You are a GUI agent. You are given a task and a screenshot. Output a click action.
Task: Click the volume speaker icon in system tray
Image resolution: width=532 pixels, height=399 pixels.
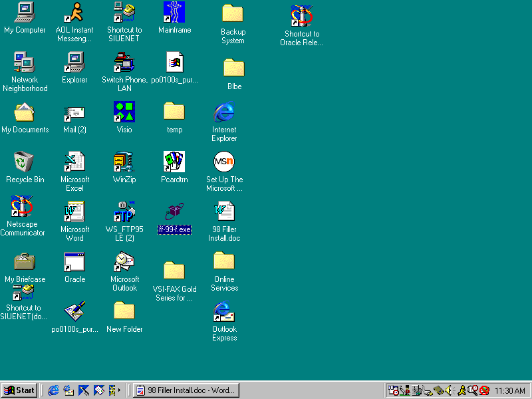(x=449, y=390)
